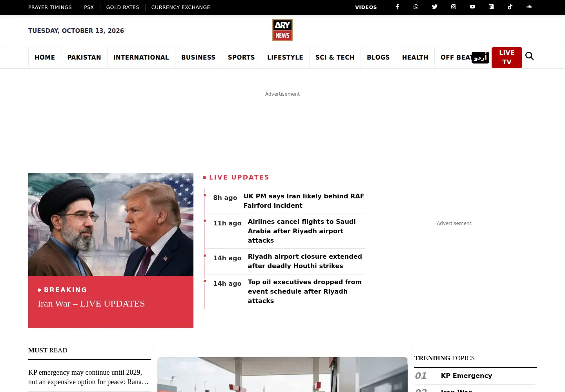This screenshot has width=565, height=392.
Task: Open the search magnifier icon
Action: point(529,56)
